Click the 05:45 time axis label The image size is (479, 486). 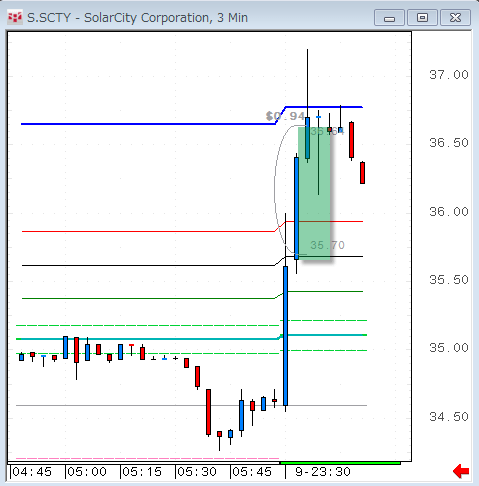pyautogui.click(x=252, y=472)
